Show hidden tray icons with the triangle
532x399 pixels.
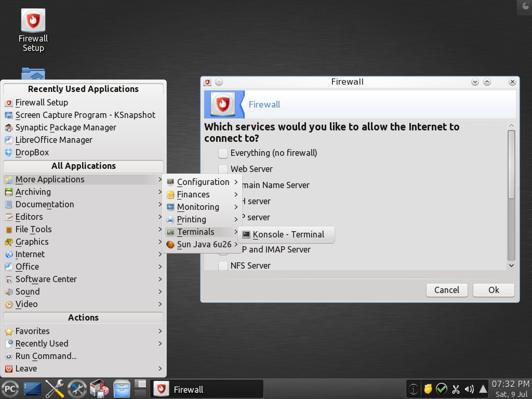(x=483, y=389)
